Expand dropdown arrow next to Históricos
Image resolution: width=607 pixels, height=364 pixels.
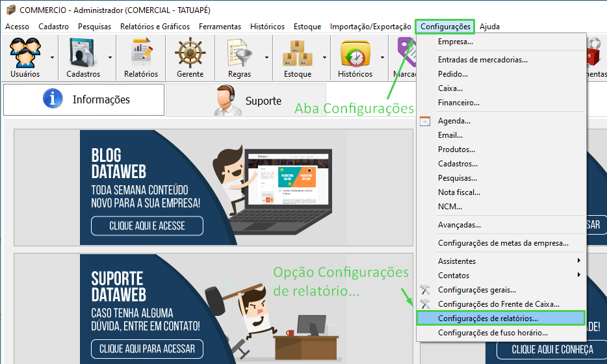(x=382, y=58)
